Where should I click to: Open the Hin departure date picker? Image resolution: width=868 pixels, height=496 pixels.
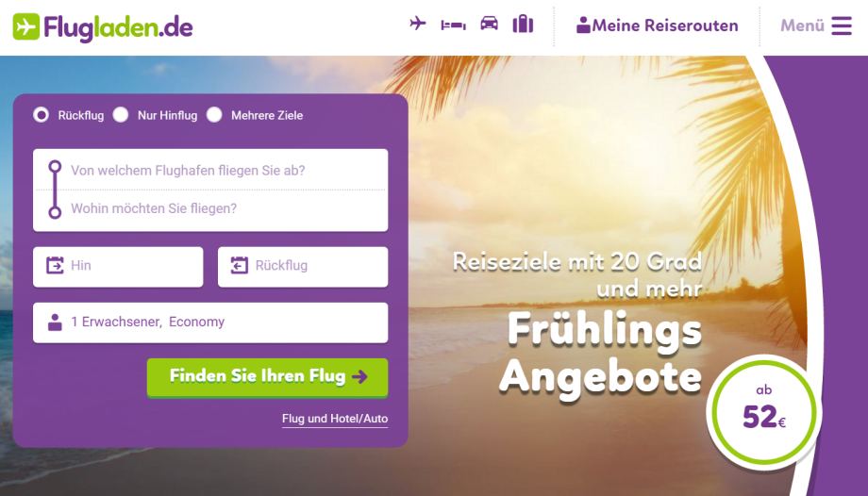[118, 267]
